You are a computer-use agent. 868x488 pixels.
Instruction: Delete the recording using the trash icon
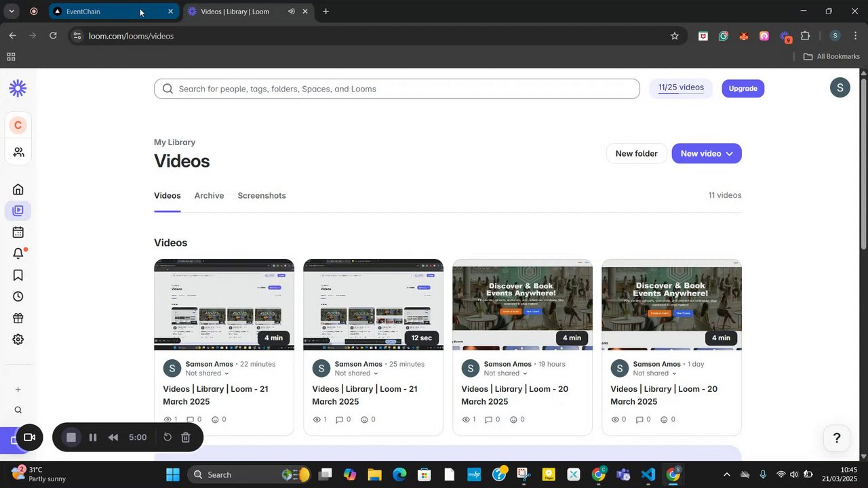[x=186, y=438]
